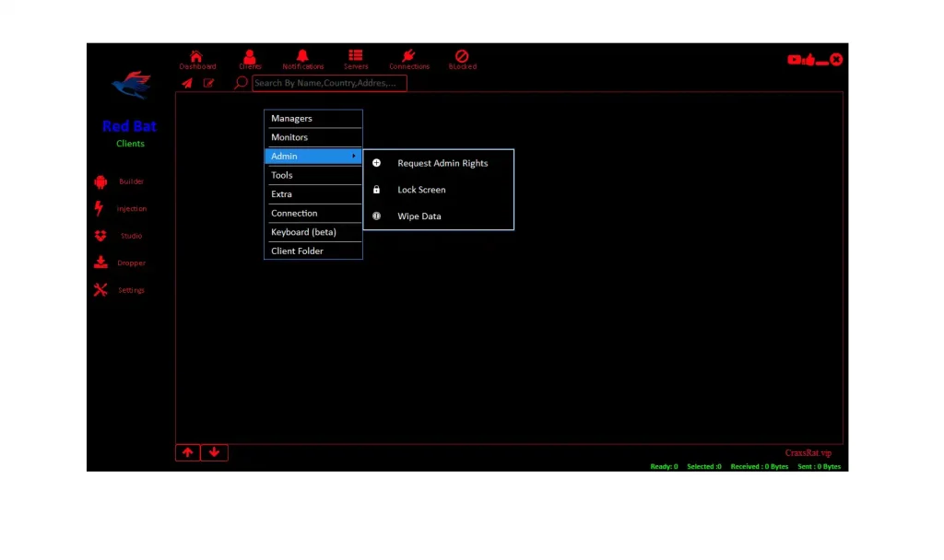The width and height of the screenshot is (944, 560).
Task: Click the Notifications bell icon
Action: (x=302, y=58)
